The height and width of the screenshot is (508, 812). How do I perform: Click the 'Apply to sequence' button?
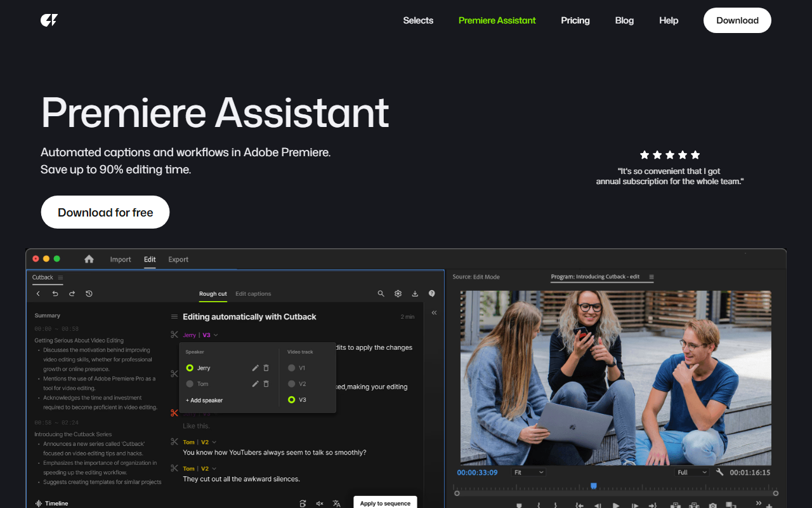tap(385, 503)
